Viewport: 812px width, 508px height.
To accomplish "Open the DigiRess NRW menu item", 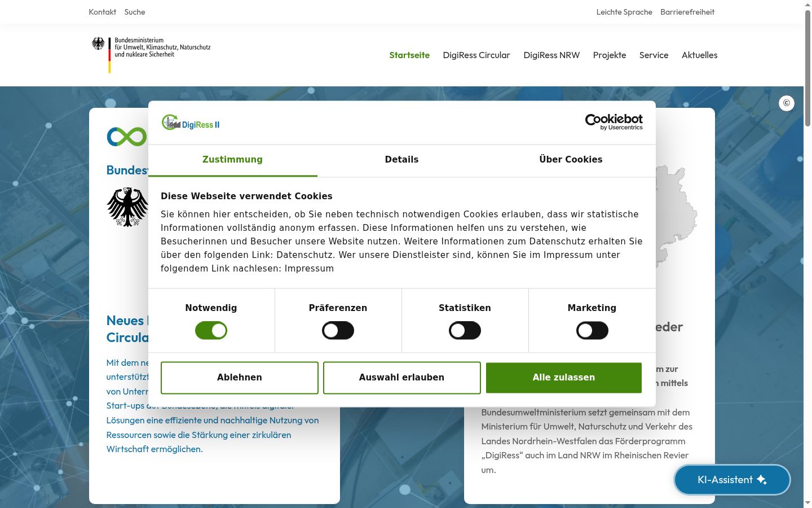I will point(551,55).
